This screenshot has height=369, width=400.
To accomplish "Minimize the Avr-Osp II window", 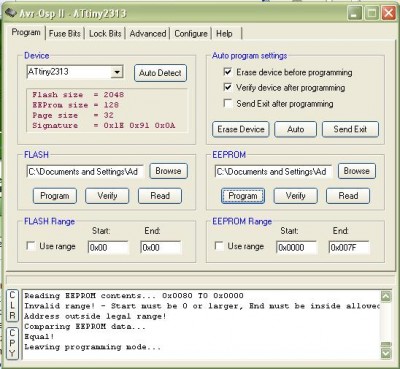I will tap(354, 14).
